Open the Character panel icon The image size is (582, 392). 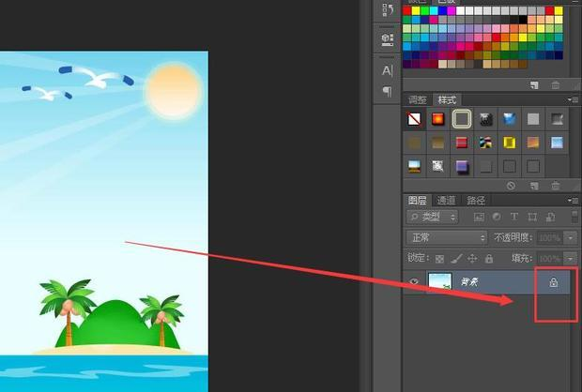387,70
